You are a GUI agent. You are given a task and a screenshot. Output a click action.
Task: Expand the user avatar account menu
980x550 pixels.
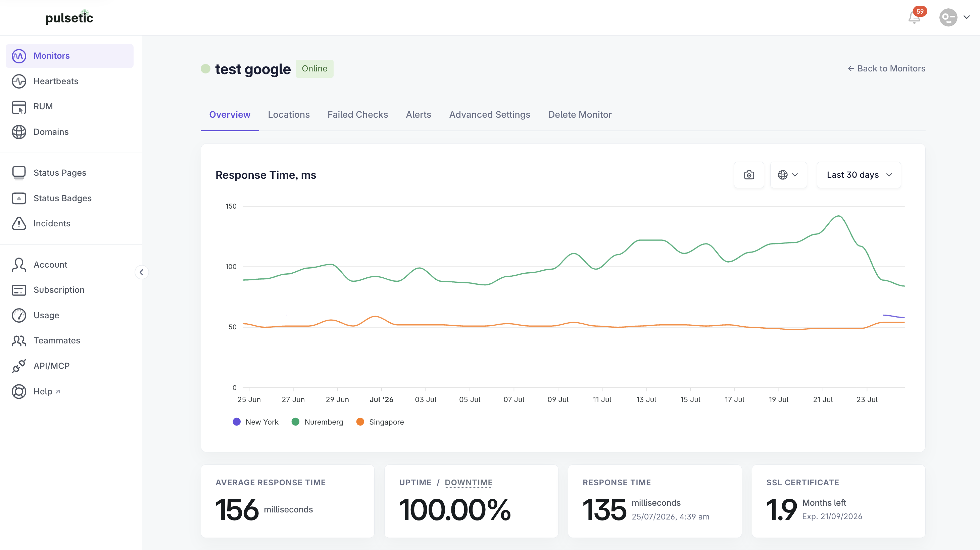point(955,17)
